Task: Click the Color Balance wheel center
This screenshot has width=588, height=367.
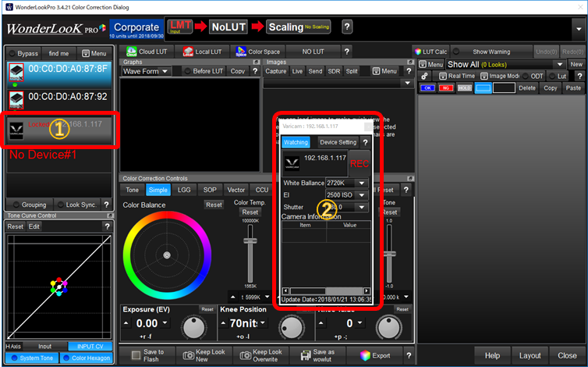Action: click(167, 255)
